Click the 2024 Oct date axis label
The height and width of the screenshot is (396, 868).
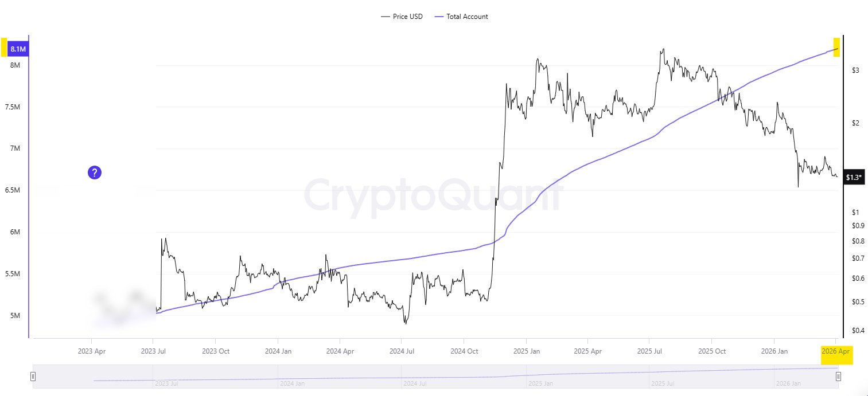[464, 351]
